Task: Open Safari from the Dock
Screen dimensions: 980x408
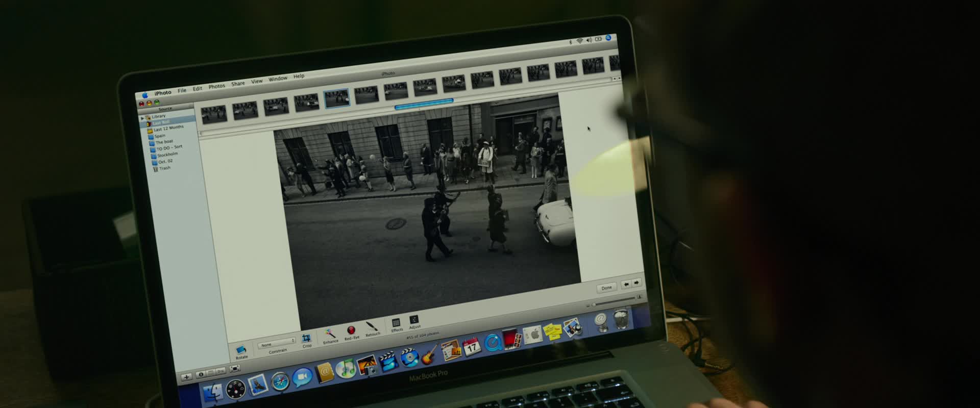Action: 280,381
